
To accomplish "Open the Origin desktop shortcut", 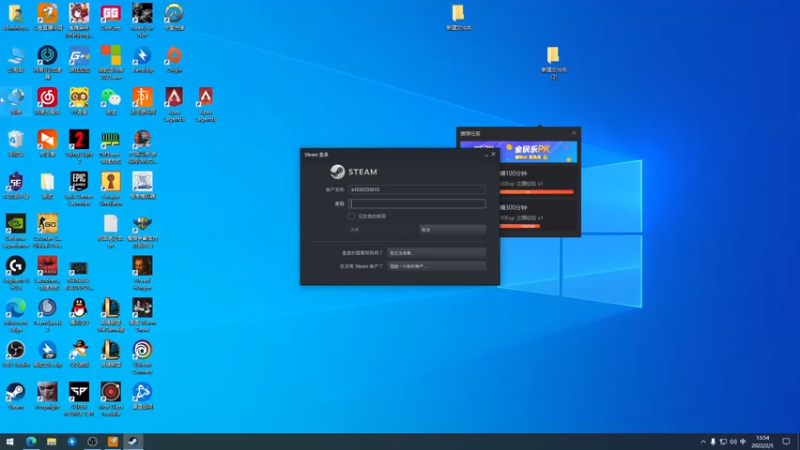I will (174, 59).
